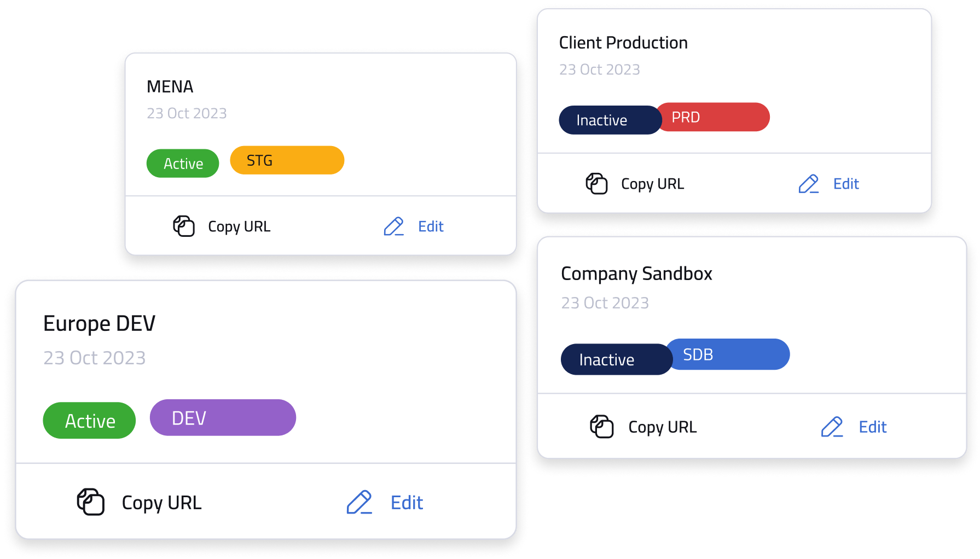This screenshot has height=559, width=980.
Task: Click the Company Sandbox card title
Action: (x=636, y=273)
